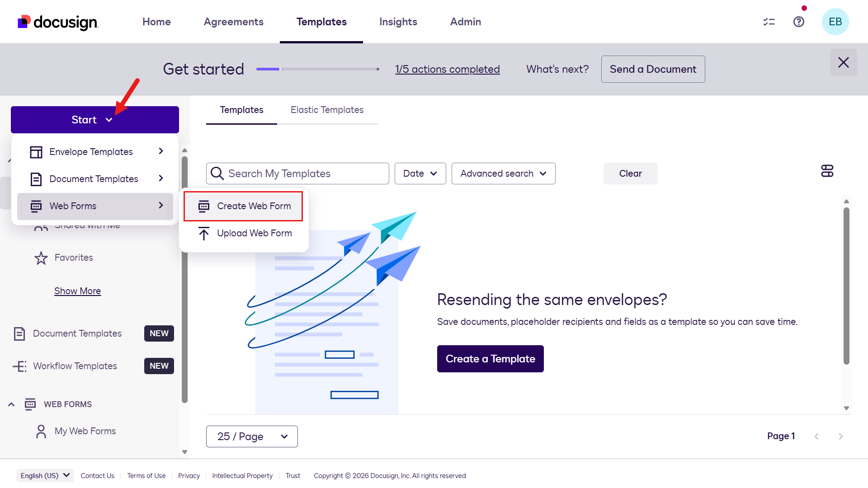Click Send a Document button
The height and width of the screenshot is (488, 868).
[x=653, y=69]
